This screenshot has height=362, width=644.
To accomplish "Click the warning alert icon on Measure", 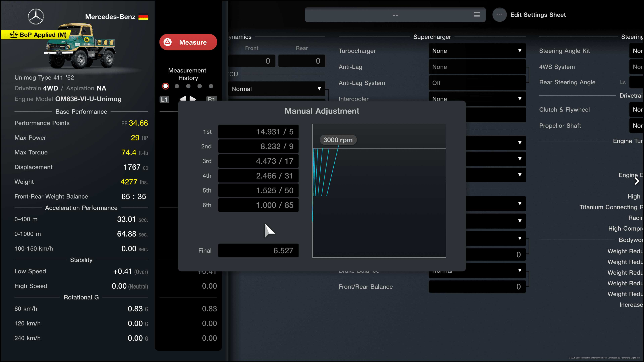I will coord(169,42).
